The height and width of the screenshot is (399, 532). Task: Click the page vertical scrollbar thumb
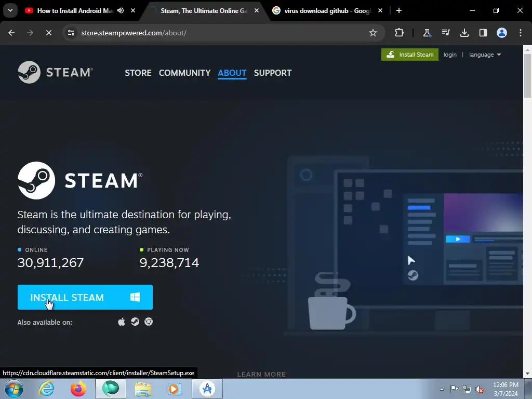[527, 76]
